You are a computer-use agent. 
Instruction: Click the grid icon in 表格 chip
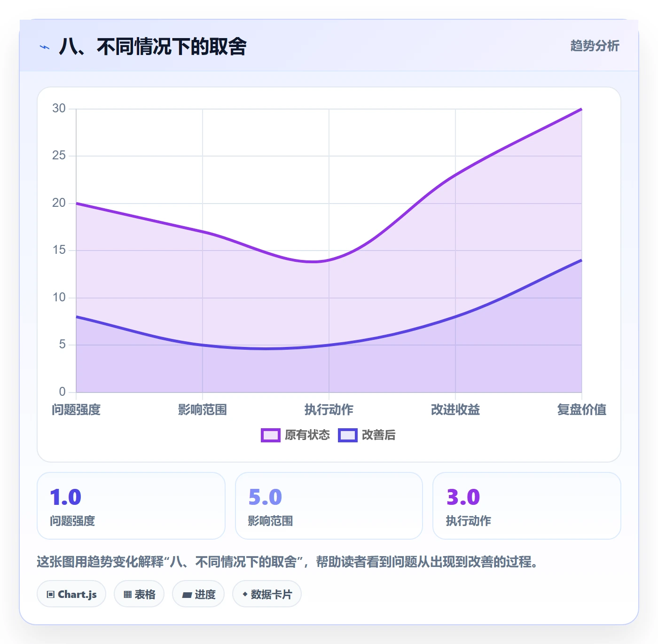pyautogui.click(x=127, y=595)
